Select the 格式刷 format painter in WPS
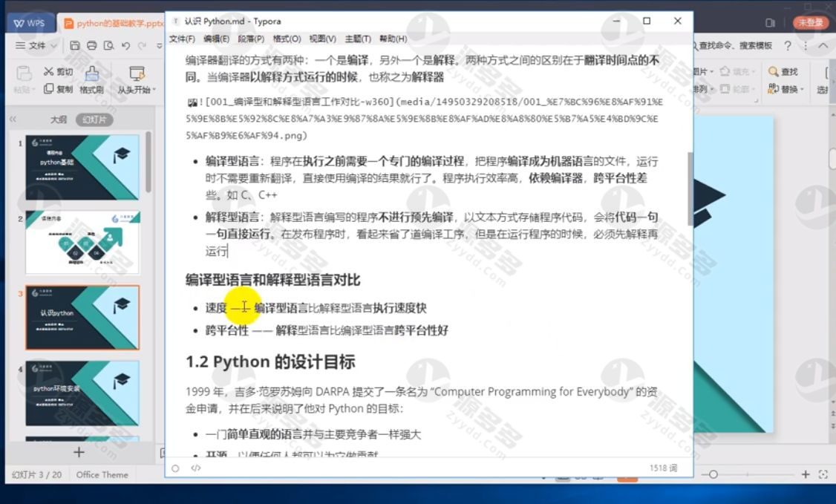This screenshot has height=504, width=836. click(x=92, y=79)
